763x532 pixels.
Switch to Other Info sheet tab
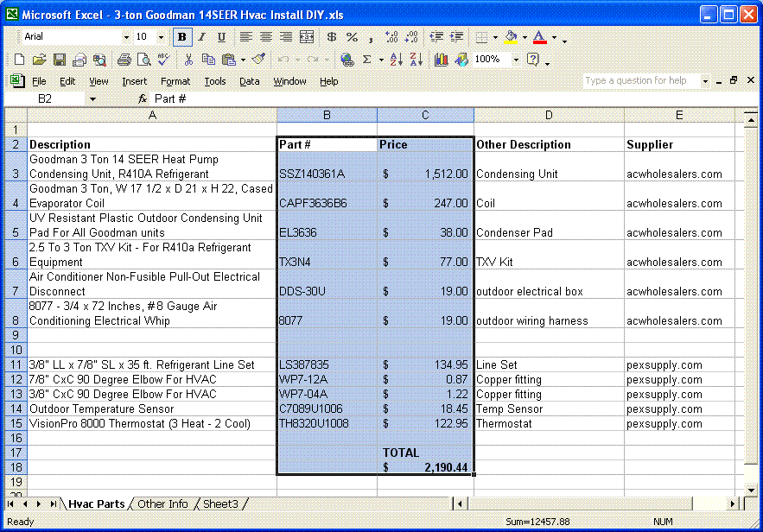tap(162, 504)
